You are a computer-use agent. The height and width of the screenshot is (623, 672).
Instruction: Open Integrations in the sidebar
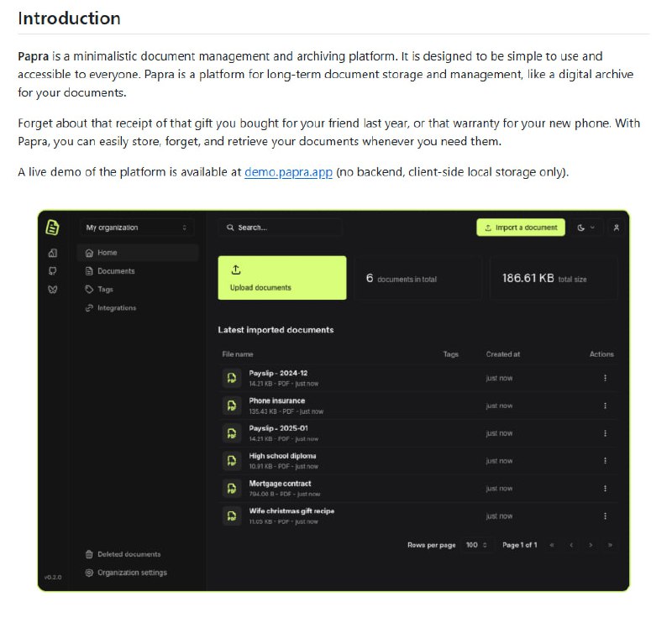click(x=116, y=308)
